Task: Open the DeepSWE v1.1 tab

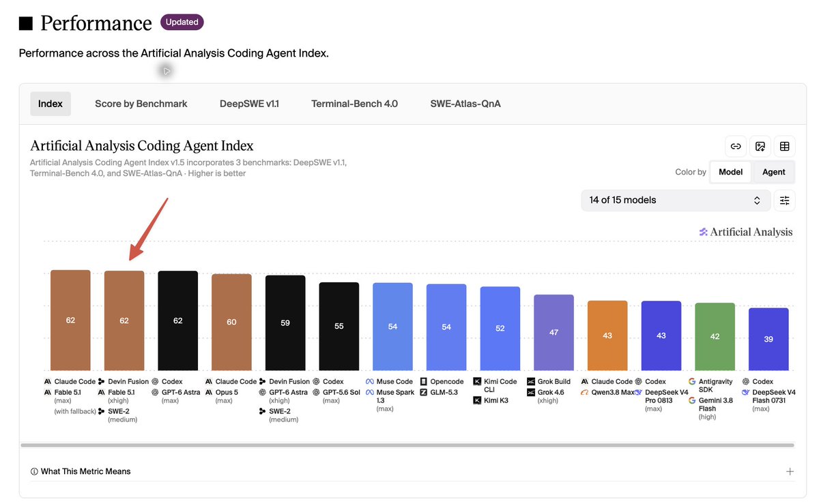Action: 249,104
